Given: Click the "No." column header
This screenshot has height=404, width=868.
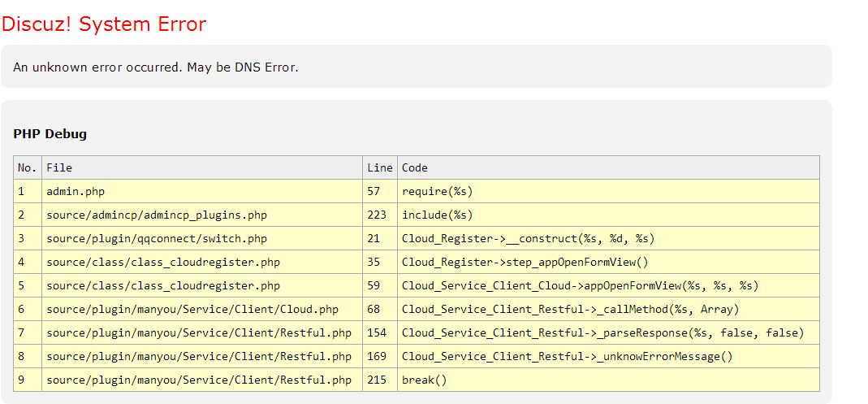Looking at the screenshot, I should (x=28, y=168).
